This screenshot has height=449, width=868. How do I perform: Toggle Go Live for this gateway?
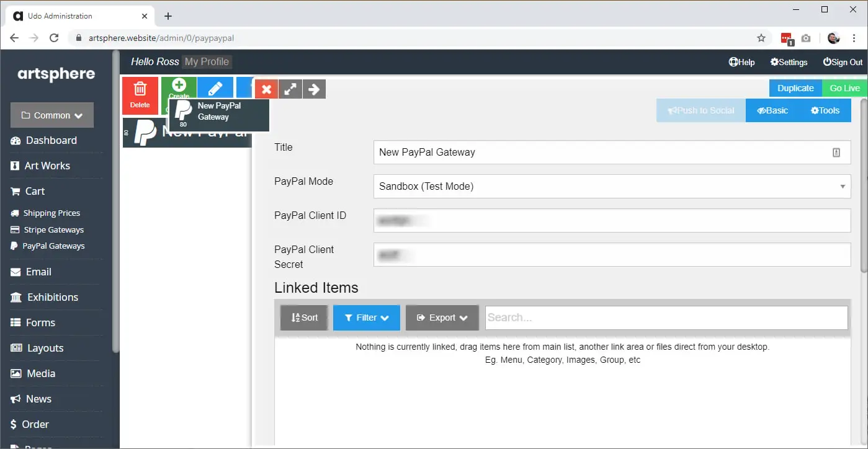[x=844, y=87]
